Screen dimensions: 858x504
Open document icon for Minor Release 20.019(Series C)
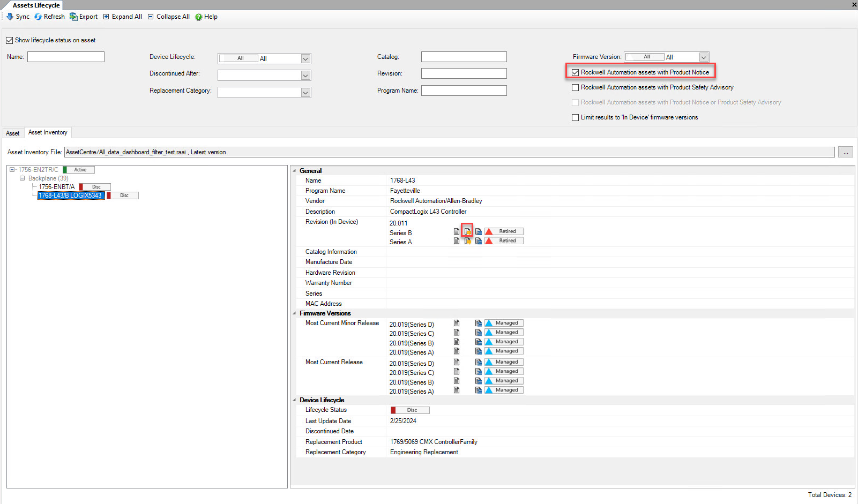click(x=457, y=332)
